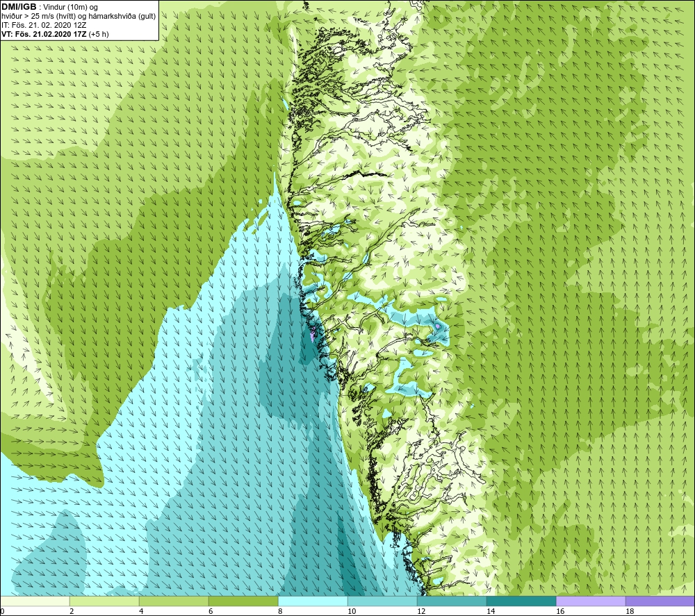Click the legend scale label '10'

pos(352,612)
